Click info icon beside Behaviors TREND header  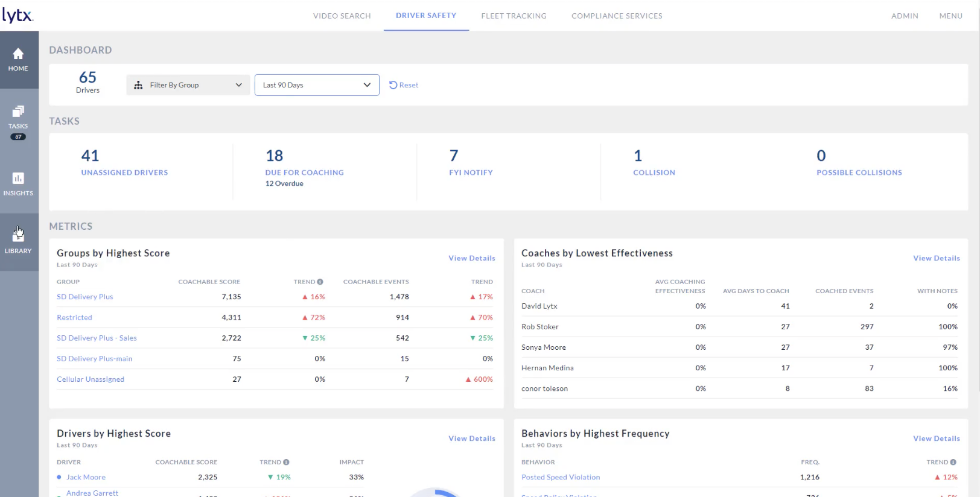point(953,462)
